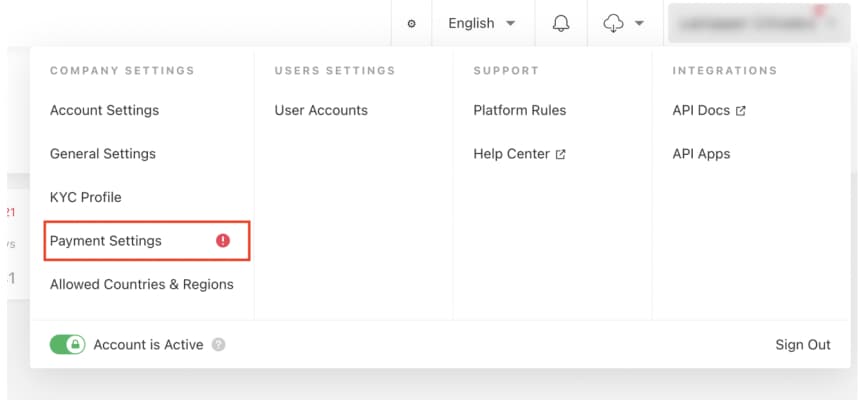Select General Settings from the menu
Viewport: 859px width, 400px height.
point(103,154)
